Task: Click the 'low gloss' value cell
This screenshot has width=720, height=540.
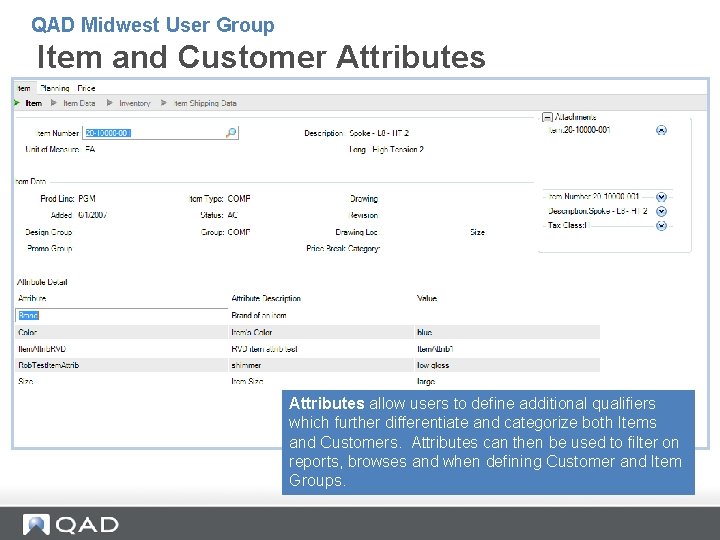Action: 506,365
